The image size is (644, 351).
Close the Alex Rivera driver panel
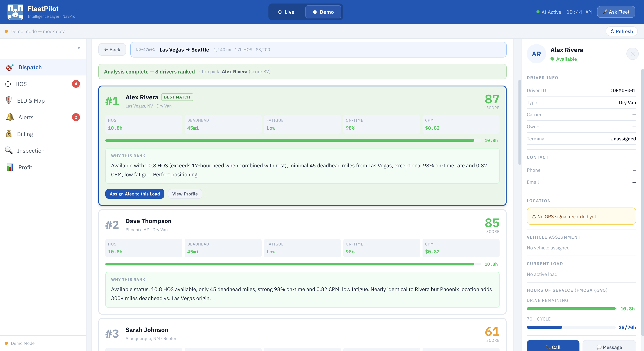coord(632,54)
